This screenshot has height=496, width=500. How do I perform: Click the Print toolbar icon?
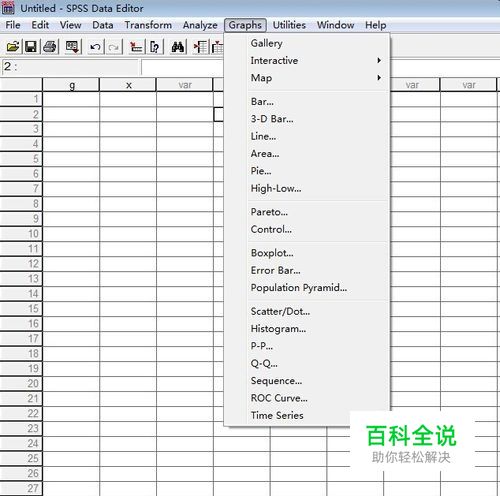pyautogui.click(x=50, y=46)
